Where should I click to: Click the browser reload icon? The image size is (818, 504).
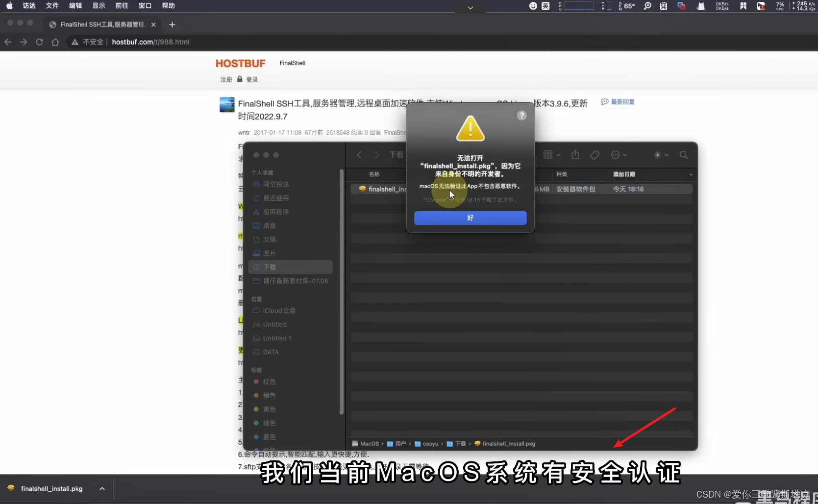click(x=39, y=42)
